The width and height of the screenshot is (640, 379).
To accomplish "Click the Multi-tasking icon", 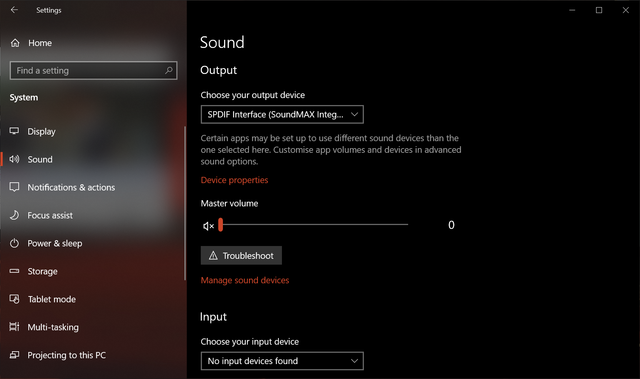I will [14, 327].
